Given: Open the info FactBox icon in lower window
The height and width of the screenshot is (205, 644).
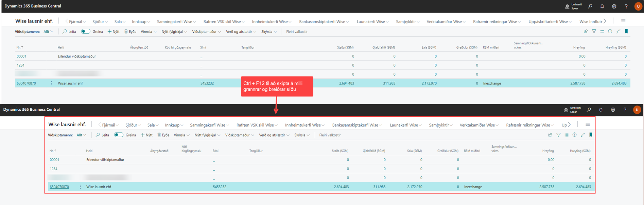Looking at the screenshot, I should tap(574, 135).
